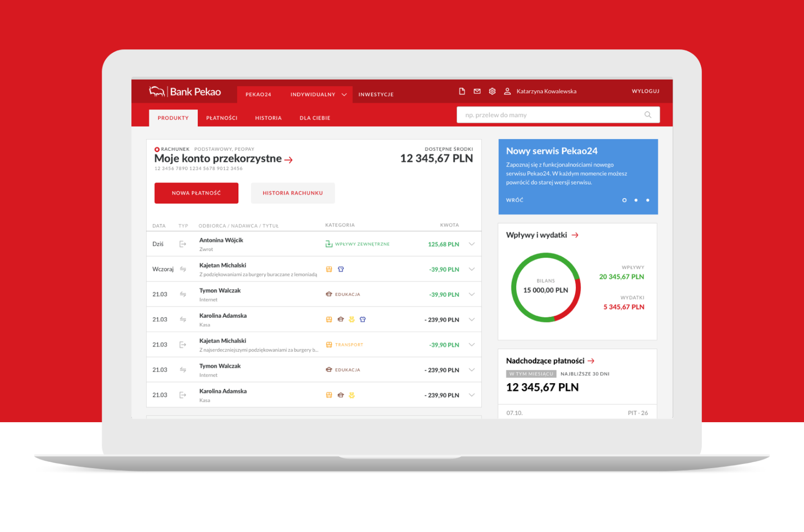Select the W TYM MIESIĄCU filter
This screenshot has width=804, height=532.
click(x=531, y=374)
